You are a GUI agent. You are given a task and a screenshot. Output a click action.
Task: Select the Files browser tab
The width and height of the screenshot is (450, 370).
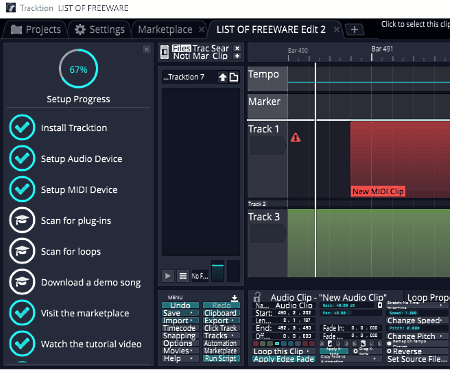[x=181, y=48]
